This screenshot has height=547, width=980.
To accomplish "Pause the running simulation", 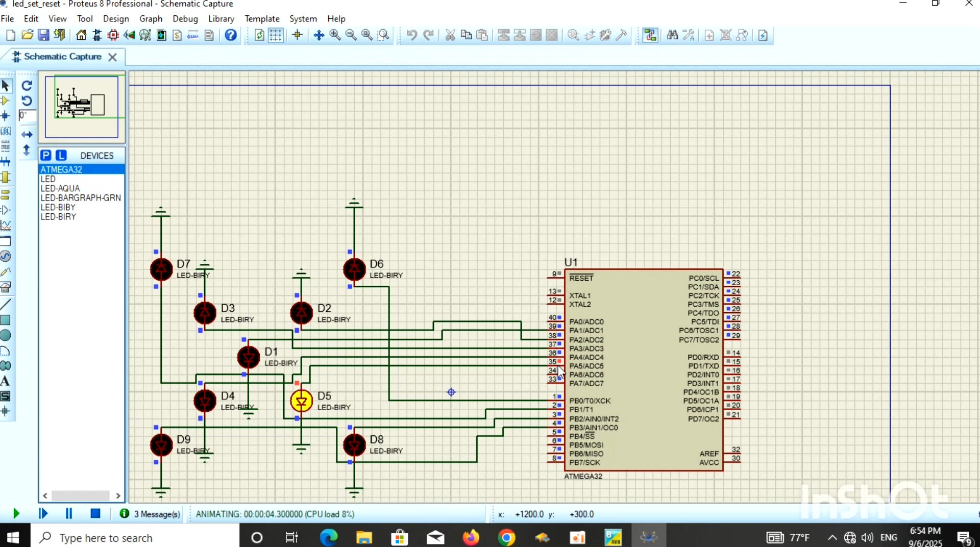I will tap(69, 514).
